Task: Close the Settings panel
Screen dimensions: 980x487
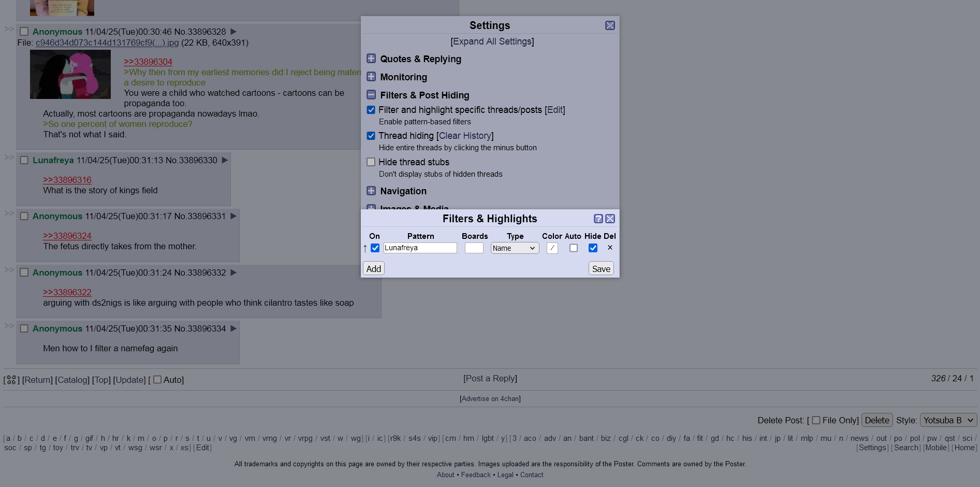Action: 610,25
